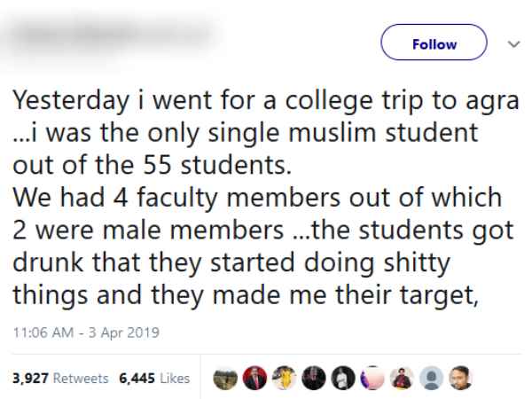Click the tweet line ending 'their target,'
This screenshot has width=532, height=399.
tap(246, 295)
